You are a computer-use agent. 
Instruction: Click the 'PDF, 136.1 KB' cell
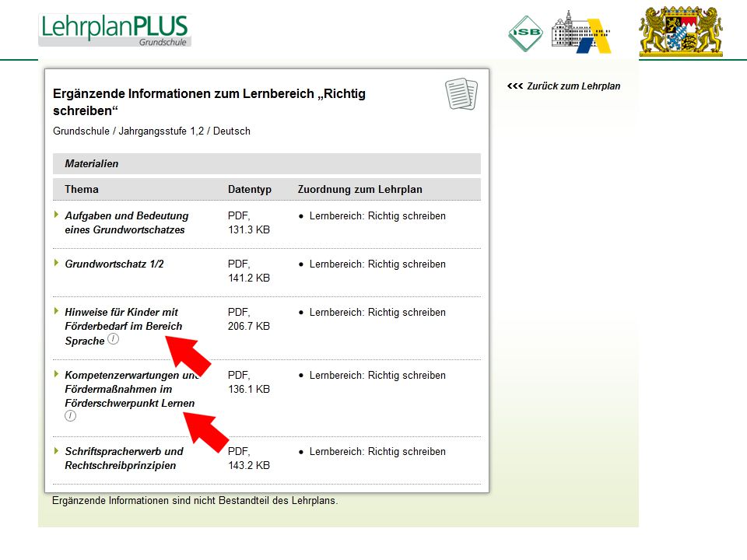(249, 383)
